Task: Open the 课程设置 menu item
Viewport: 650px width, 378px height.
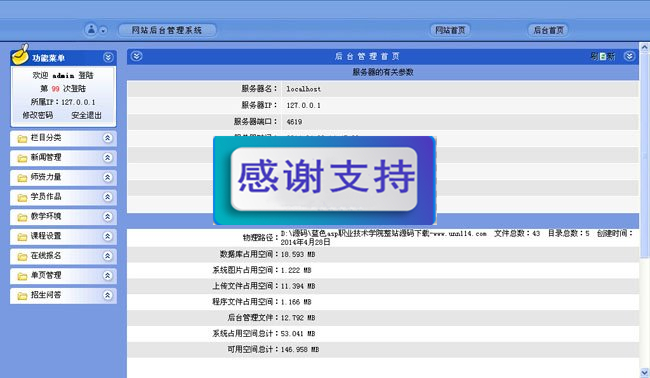Action: coord(46,236)
